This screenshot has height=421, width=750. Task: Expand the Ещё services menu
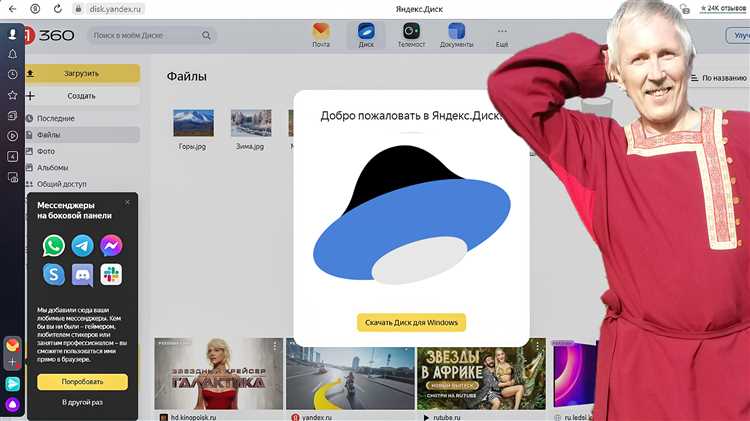(x=502, y=36)
